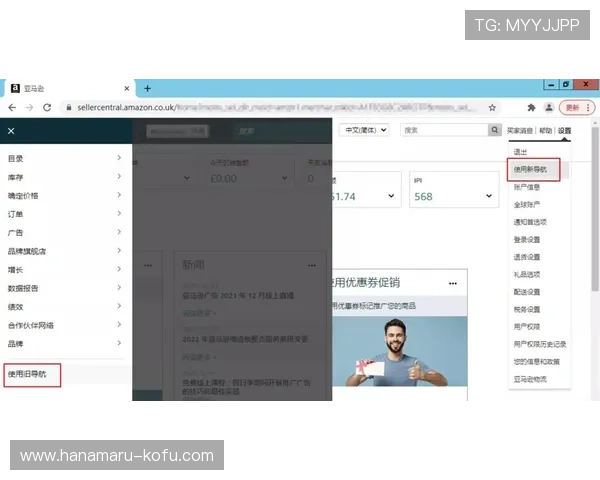The width and height of the screenshot is (600, 480).
Task: Close the left navigation panel with X
Action: (11, 131)
